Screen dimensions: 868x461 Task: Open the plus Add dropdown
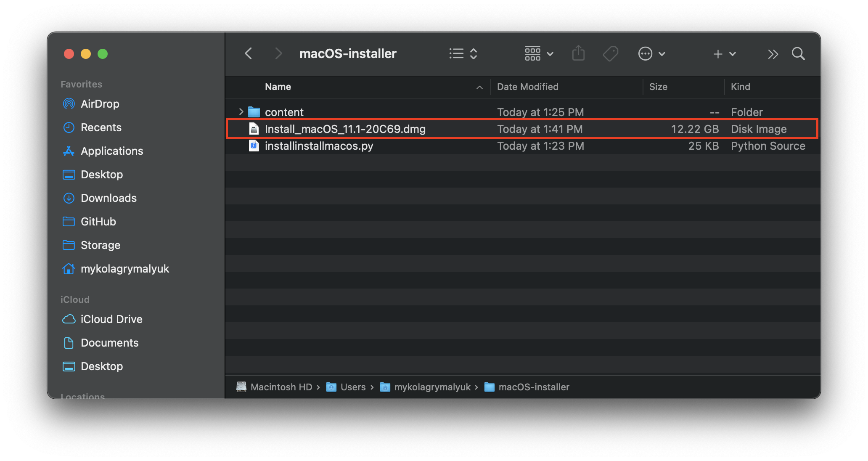point(724,54)
